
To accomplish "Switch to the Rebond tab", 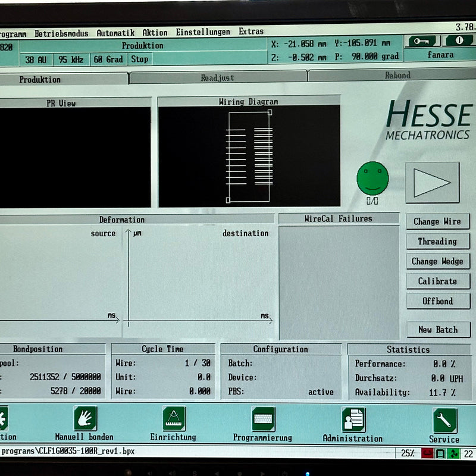I will 393,75.
